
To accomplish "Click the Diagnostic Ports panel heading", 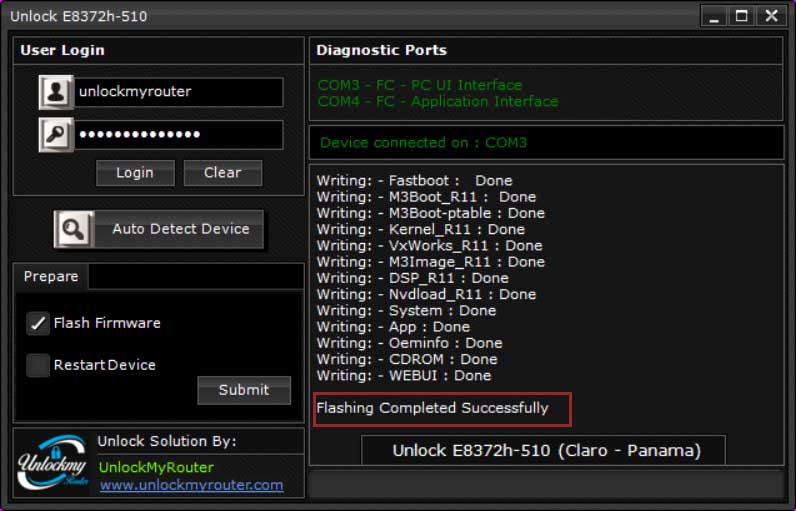I will tap(381, 50).
